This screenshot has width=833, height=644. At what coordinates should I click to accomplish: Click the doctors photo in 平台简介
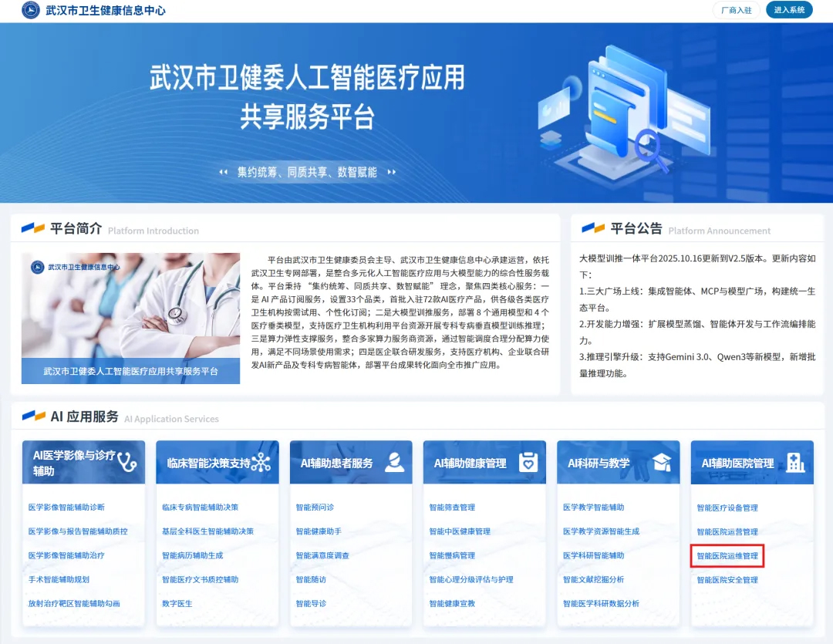tap(130, 309)
